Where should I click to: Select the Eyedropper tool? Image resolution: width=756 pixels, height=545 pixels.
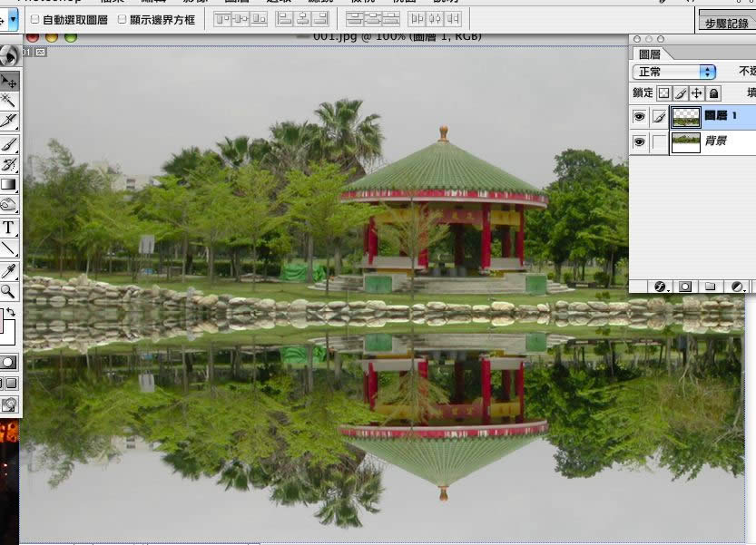9,271
